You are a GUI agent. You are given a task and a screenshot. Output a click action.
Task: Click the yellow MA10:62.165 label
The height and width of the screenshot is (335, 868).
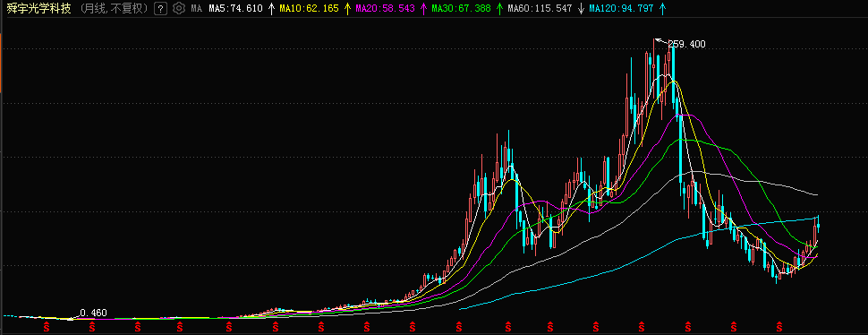tap(309, 8)
